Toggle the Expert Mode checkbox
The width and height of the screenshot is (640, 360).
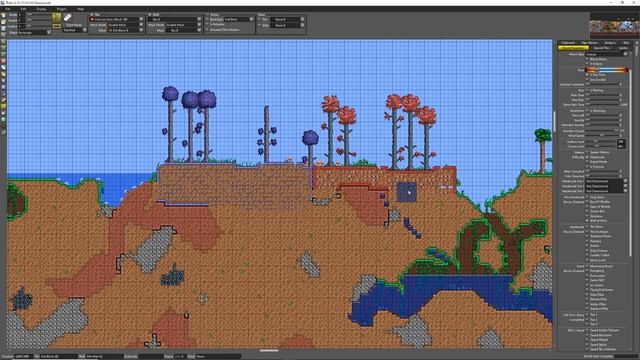point(587,162)
